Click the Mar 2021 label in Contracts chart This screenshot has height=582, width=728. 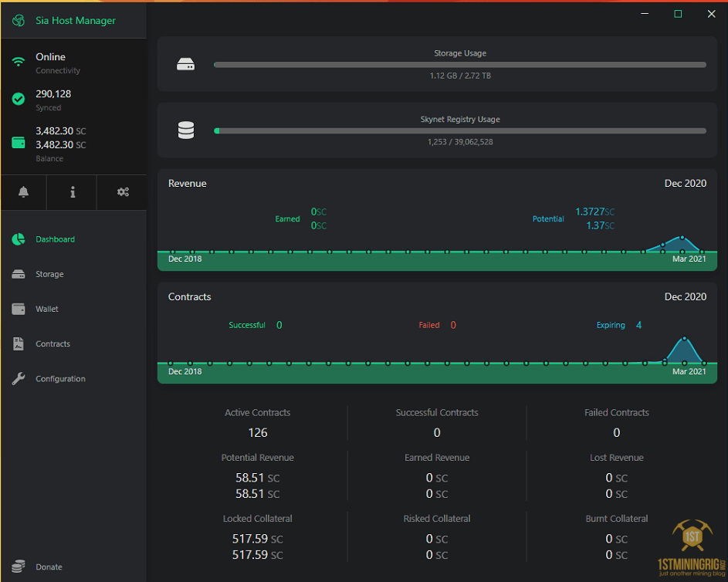689,371
